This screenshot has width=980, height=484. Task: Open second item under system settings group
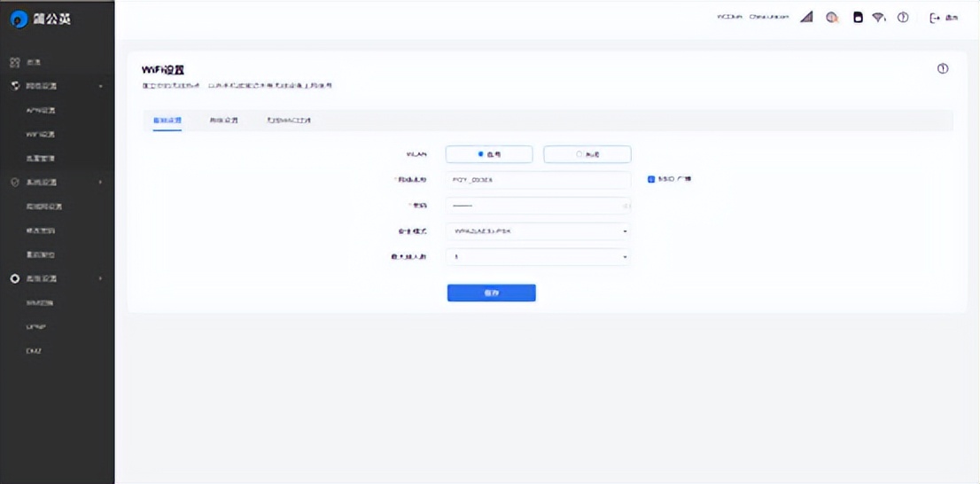click(x=41, y=230)
